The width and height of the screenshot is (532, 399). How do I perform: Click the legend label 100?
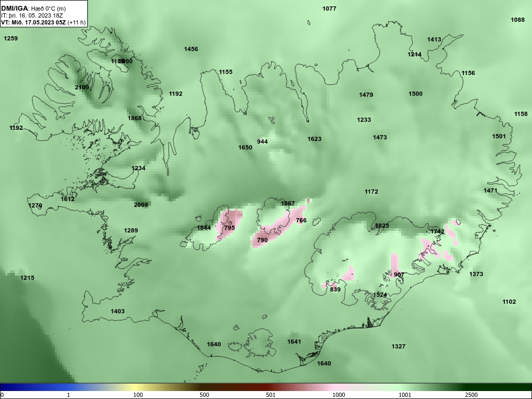(138, 395)
